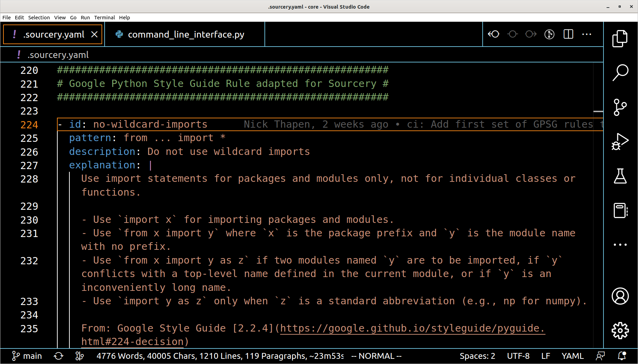Click the YAML language mode selector
638x364 pixels.
coord(572,356)
